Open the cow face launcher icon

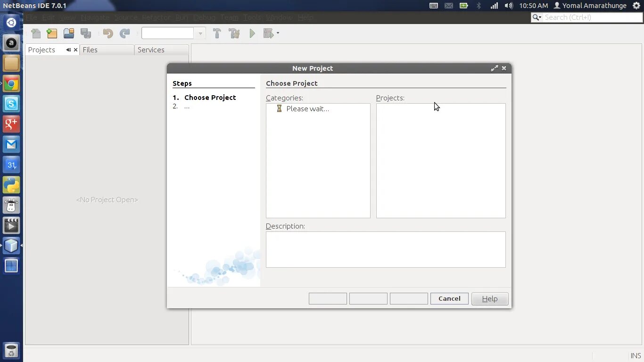11,205
